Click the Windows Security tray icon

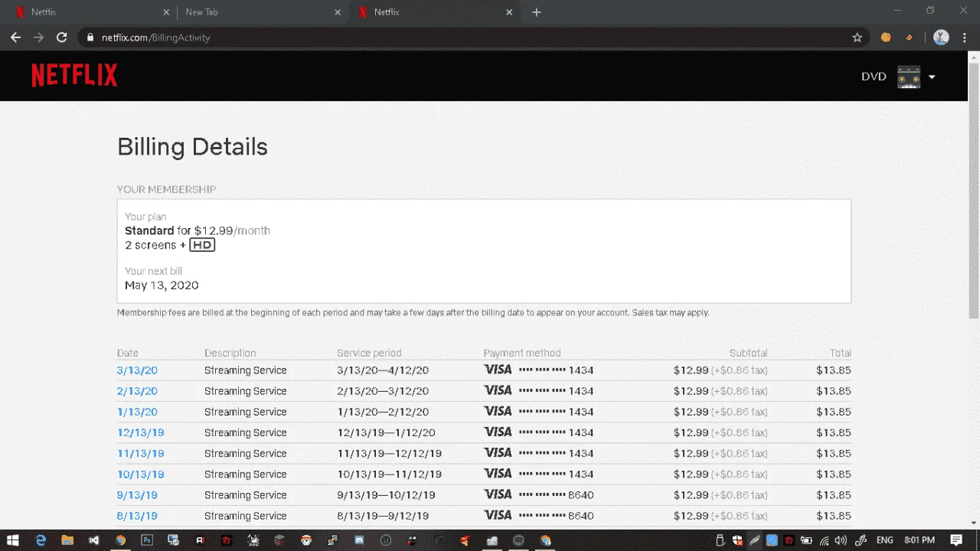tap(737, 540)
